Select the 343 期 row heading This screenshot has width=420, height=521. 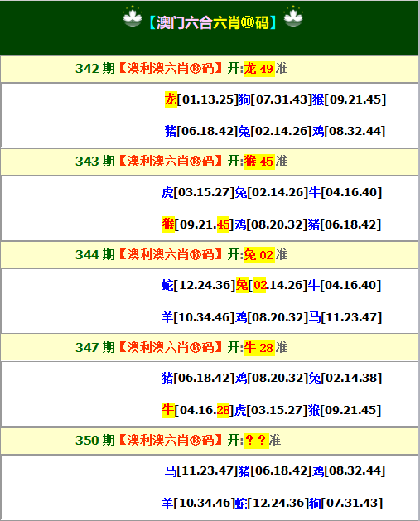coord(210,162)
